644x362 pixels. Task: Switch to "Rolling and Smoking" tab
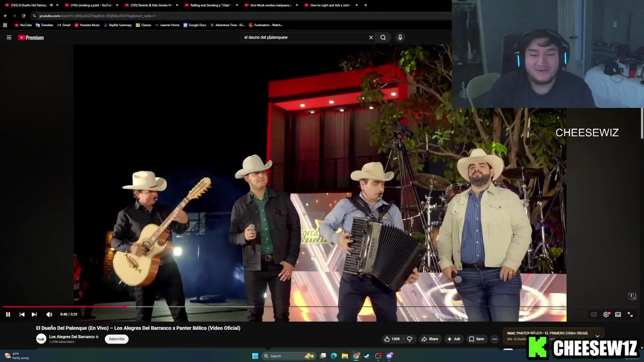click(210, 5)
